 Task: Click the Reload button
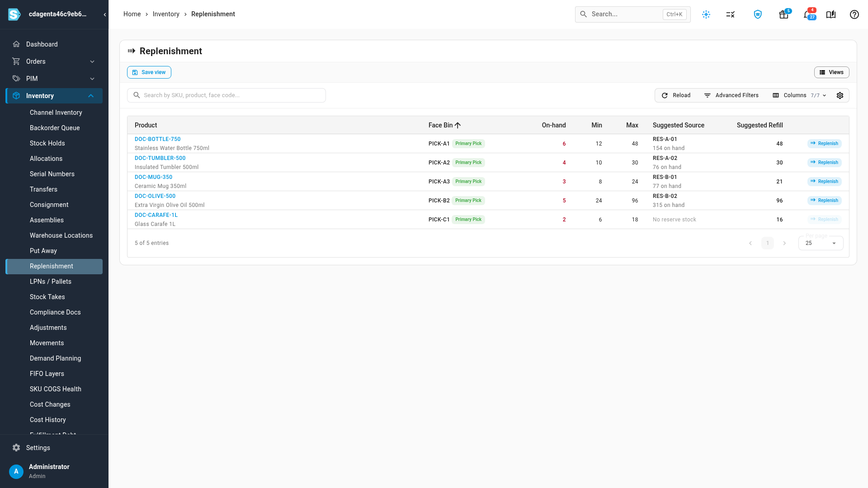point(676,95)
